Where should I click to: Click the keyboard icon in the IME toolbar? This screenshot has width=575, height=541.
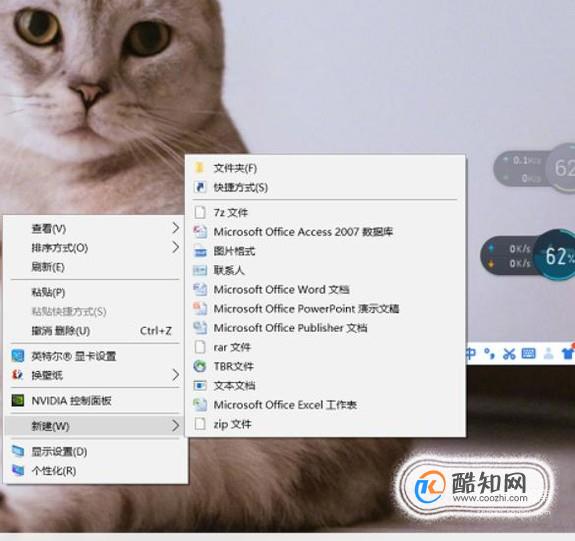pyautogui.click(x=528, y=354)
